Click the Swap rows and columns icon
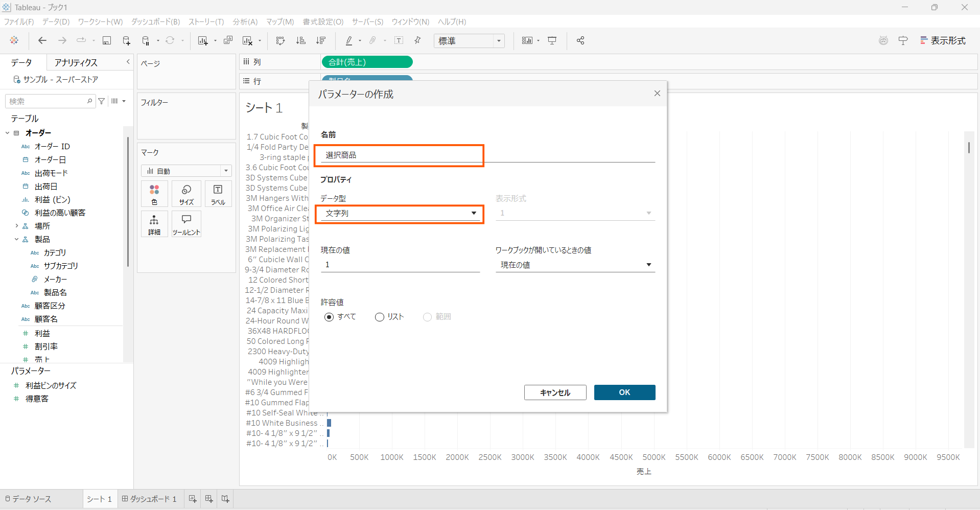 (281, 41)
